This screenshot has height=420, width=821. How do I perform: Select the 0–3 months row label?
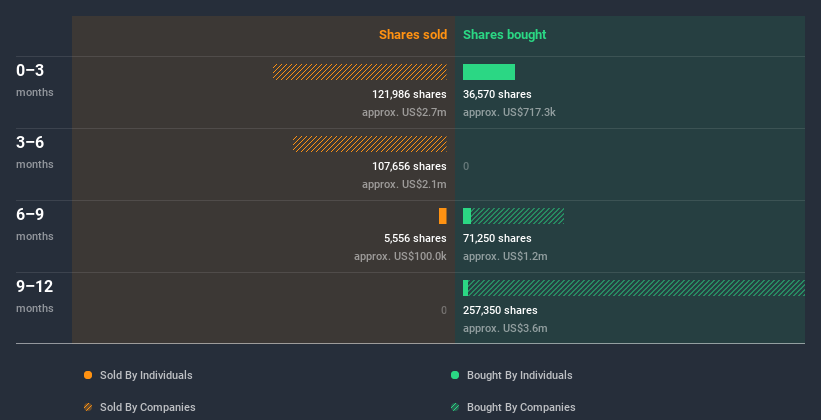point(35,80)
